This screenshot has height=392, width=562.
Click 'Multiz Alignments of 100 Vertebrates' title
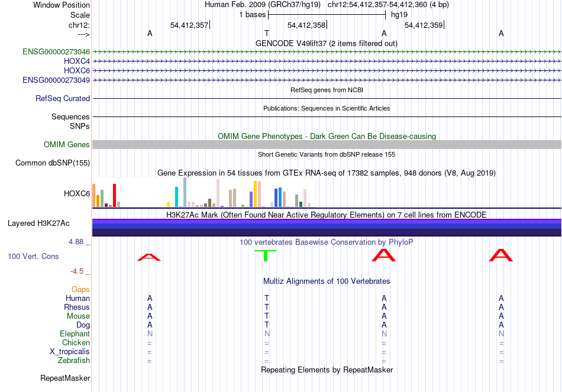tap(326, 281)
